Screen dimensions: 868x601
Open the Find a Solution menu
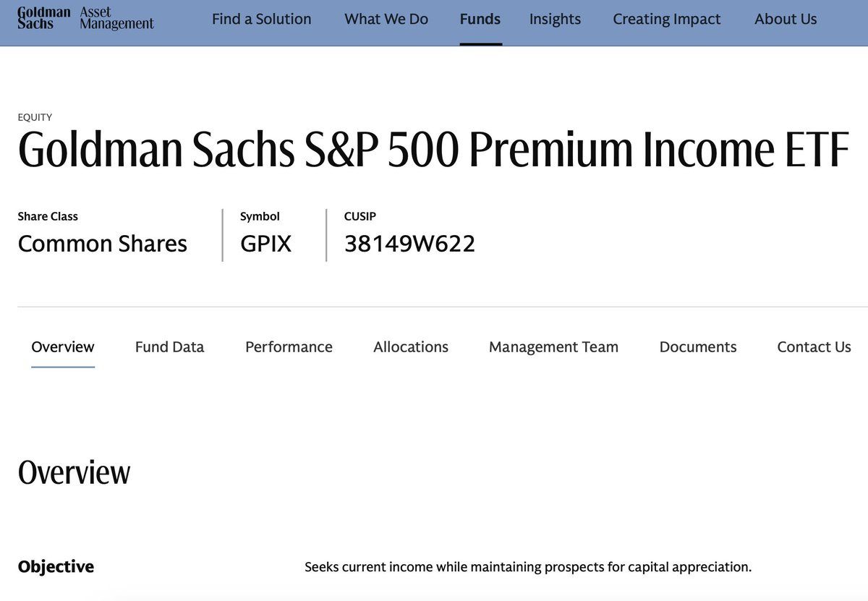[x=262, y=20]
